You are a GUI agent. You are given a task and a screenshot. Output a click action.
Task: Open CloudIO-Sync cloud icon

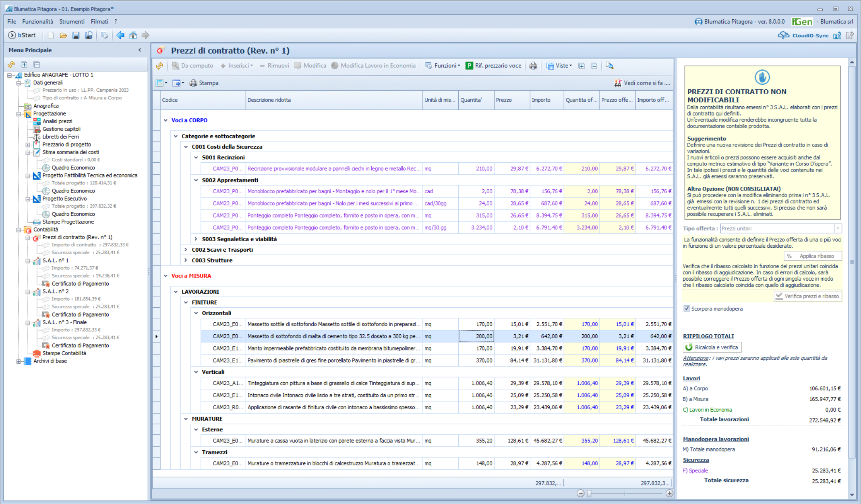click(784, 35)
